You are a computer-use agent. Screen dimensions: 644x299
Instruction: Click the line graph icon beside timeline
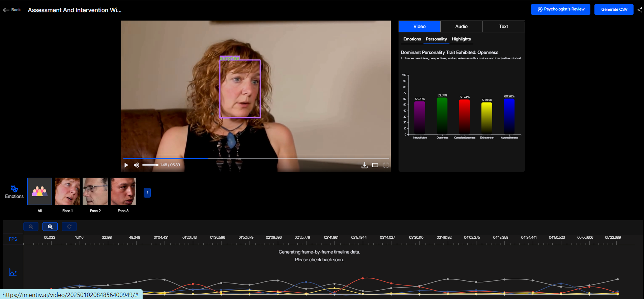pyautogui.click(x=13, y=272)
